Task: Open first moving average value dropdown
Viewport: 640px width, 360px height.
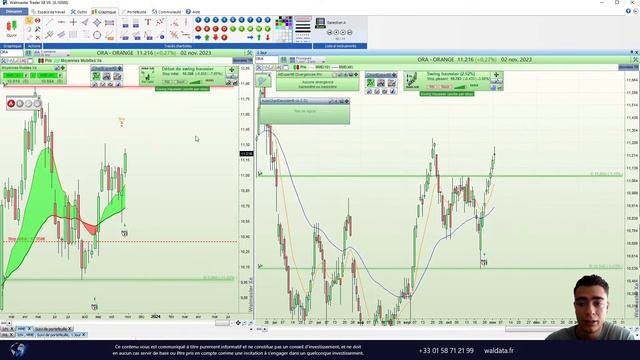Action: (x=27, y=76)
